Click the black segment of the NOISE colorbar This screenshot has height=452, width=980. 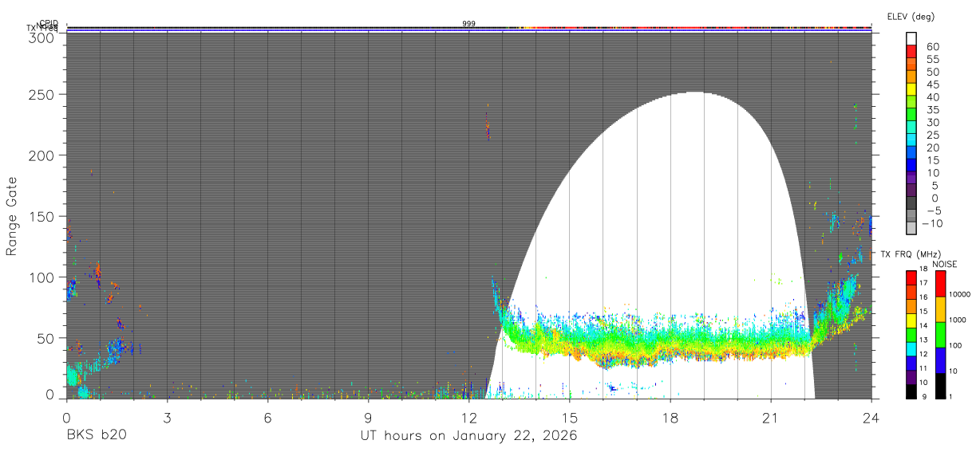coord(939,386)
